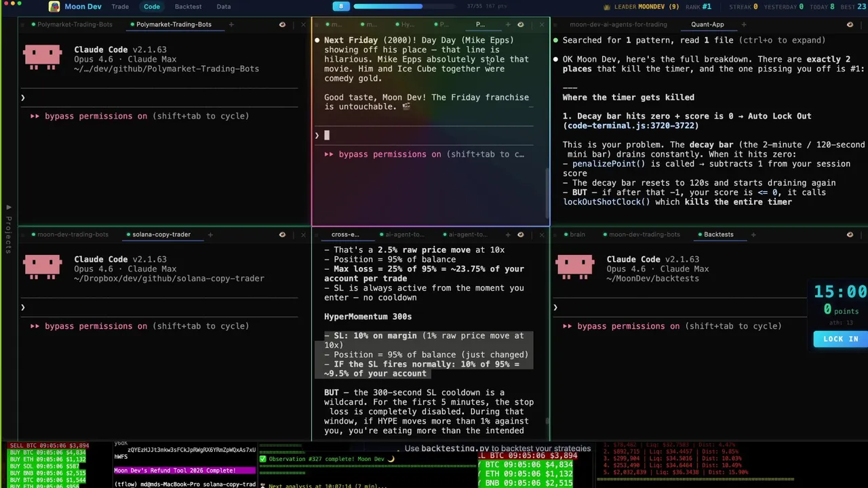Add new tab next to Backtests
The width and height of the screenshot is (868, 488).
click(752, 235)
